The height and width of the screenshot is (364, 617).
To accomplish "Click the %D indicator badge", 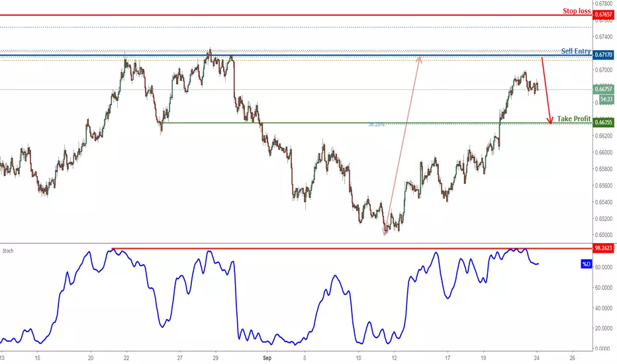I will (x=587, y=264).
